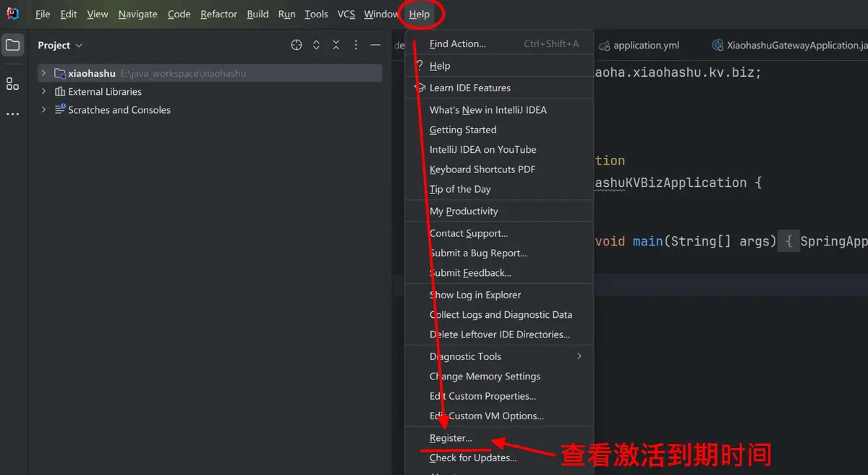Click the Help question mark icon

point(420,65)
